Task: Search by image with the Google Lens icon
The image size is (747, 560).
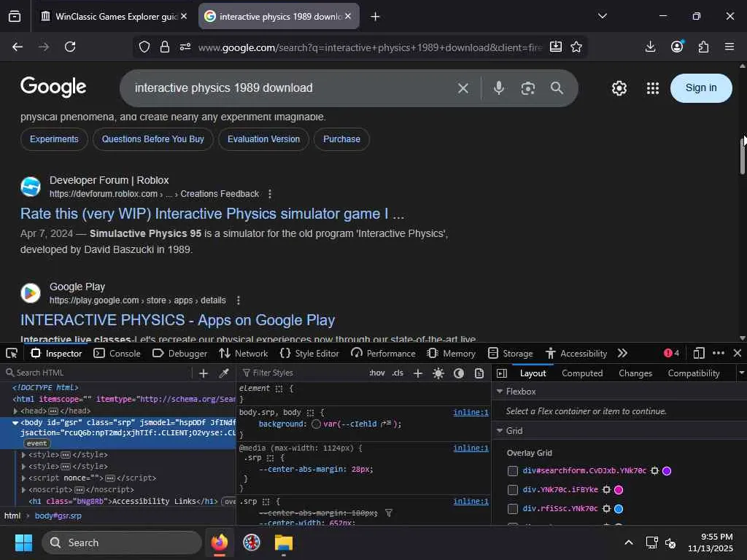Action: tap(528, 88)
